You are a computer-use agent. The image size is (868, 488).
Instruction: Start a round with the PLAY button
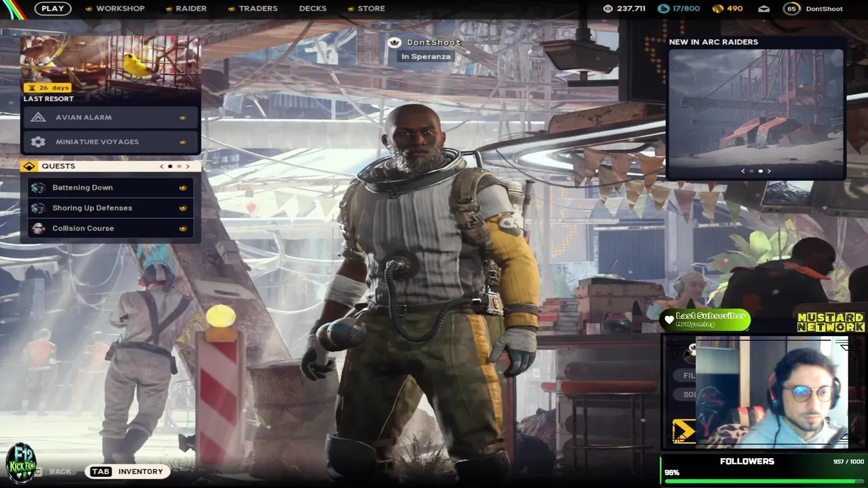click(x=53, y=9)
